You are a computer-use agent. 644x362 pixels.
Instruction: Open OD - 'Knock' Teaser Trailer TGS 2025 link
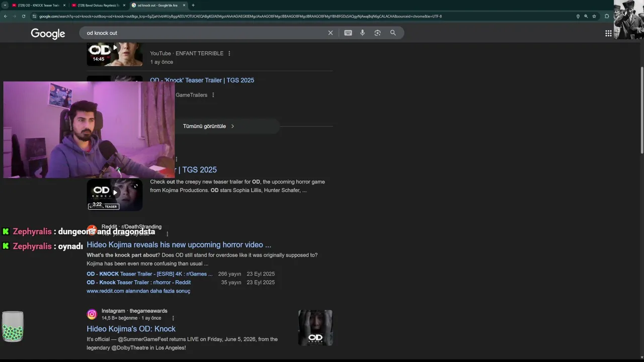coord(202,80)
